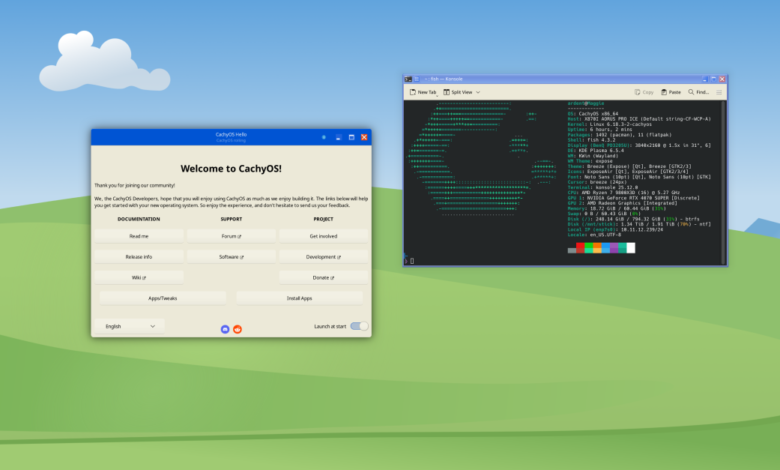This screenshot has width=780, height=470.
Task: Click the purple color block in fastfetch output
Action: pyautogui.click(x=614, y=248)
